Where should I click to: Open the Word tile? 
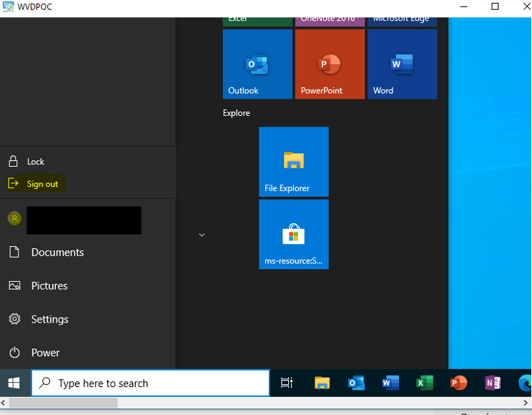pyautogui.click(x=402, y=64)
